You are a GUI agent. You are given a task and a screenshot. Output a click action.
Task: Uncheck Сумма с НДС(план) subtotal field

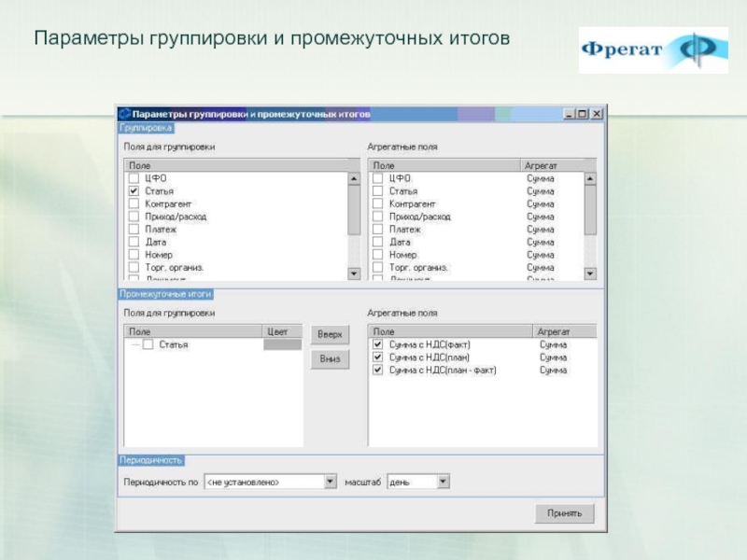click(378, 357)
